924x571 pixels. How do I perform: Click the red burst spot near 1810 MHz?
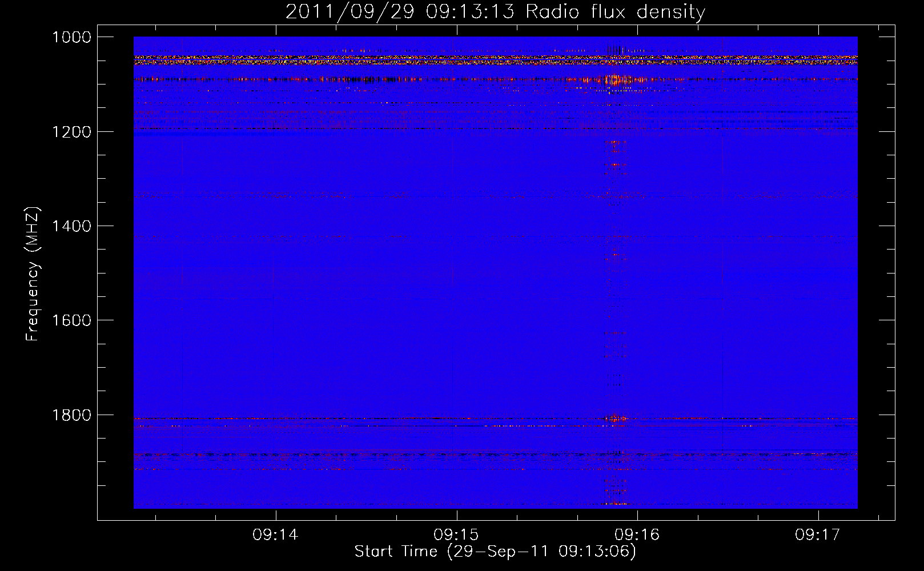[616, 419]
